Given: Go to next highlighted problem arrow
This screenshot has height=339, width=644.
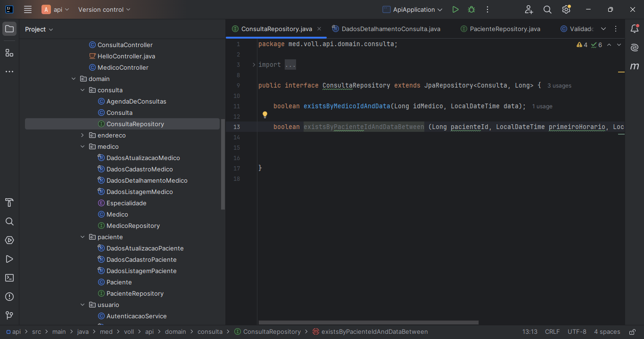Looking at the screenshot, I should click(x=619, y=45).
